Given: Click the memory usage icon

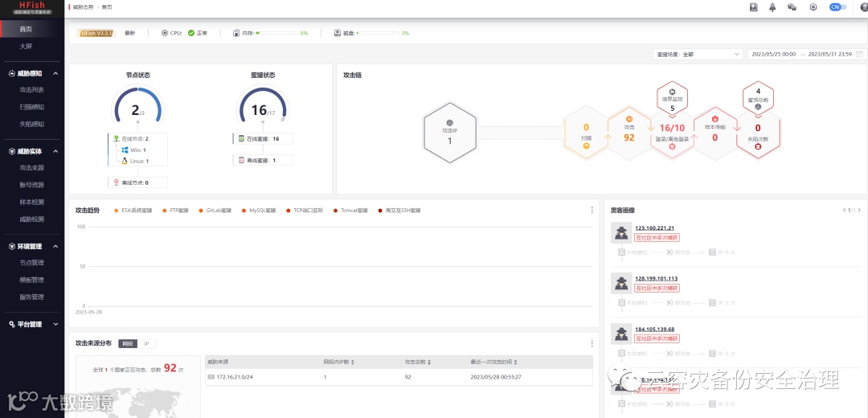Looking at the screenshot, I should coord(236,33).
